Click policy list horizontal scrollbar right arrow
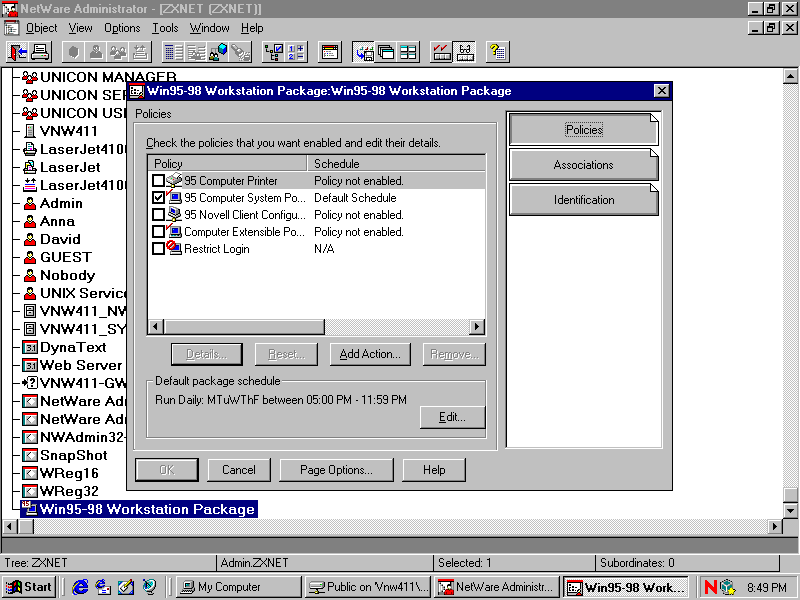800x600 pixels. point(477,327)
